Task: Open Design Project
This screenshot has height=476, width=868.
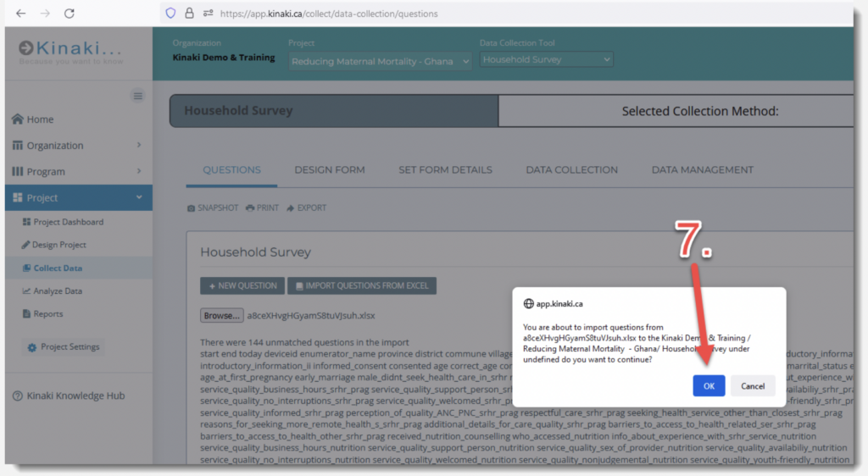Action: (58, 245)
